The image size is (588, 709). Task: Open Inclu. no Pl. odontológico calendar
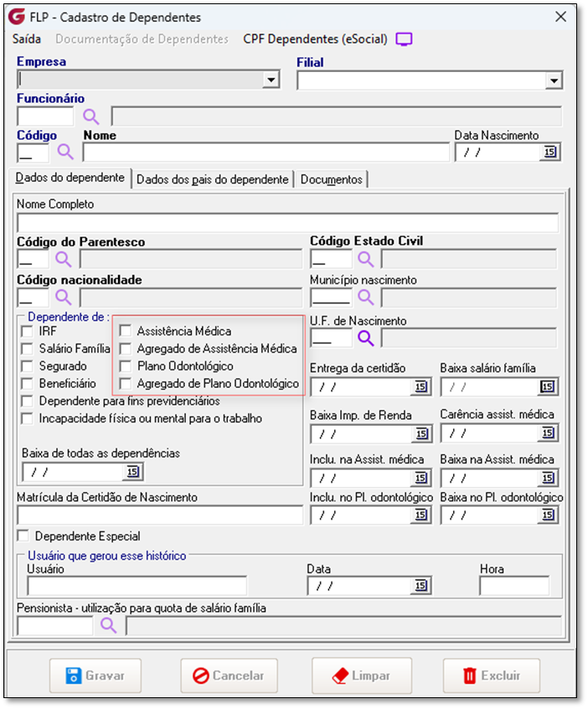[x=420, y=515]
